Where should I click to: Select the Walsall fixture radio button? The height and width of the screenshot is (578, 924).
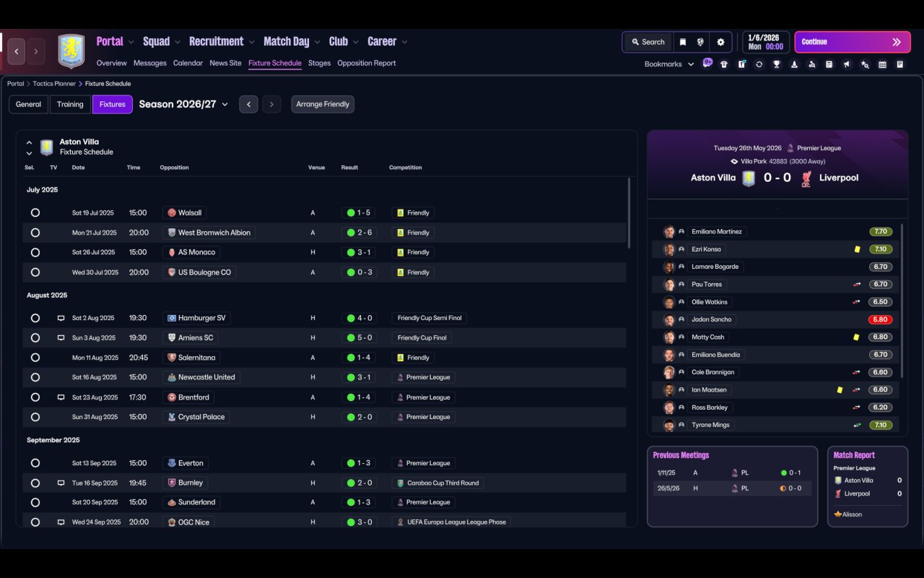(35, 213)
